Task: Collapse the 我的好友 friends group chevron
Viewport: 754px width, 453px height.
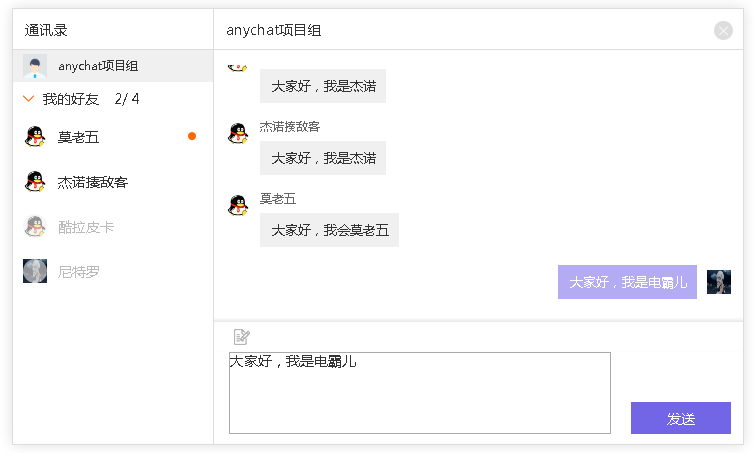Action: (28, 99)
